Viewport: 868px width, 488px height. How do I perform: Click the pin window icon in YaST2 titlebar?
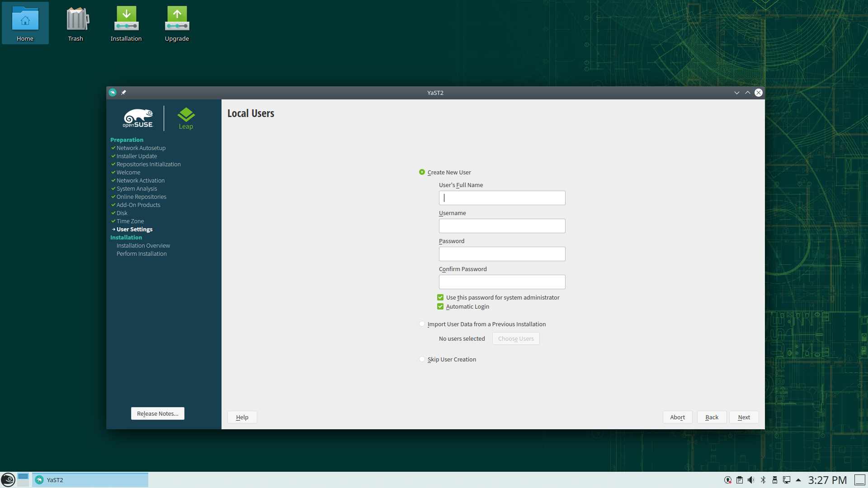pos(123,93)
